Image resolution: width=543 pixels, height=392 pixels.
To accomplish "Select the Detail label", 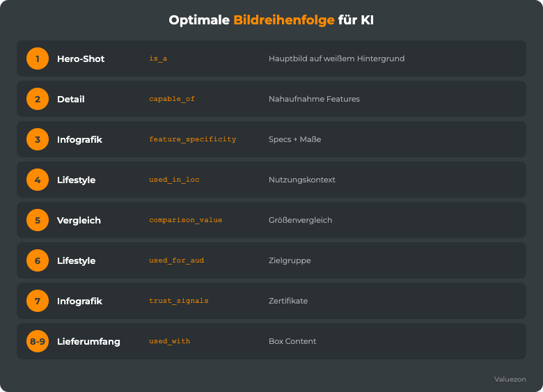I will point(70,100).
